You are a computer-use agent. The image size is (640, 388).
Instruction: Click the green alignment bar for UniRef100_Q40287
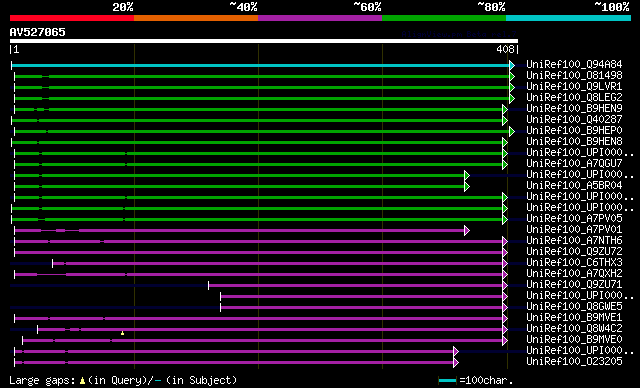pos(258,120)
